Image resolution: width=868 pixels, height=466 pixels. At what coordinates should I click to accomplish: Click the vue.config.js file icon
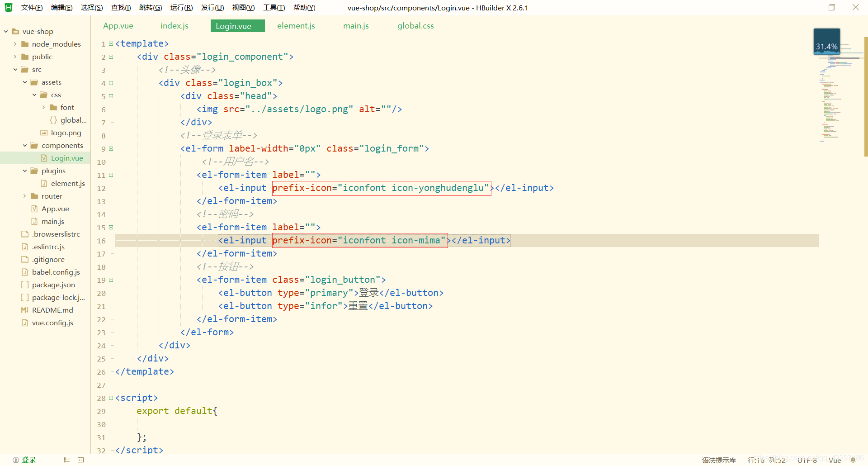click(x=25, y=323)
